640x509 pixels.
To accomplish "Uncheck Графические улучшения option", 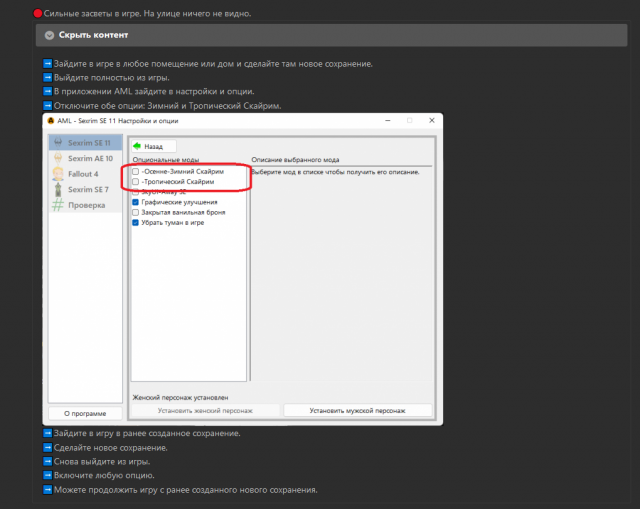I will click(136, 202).
